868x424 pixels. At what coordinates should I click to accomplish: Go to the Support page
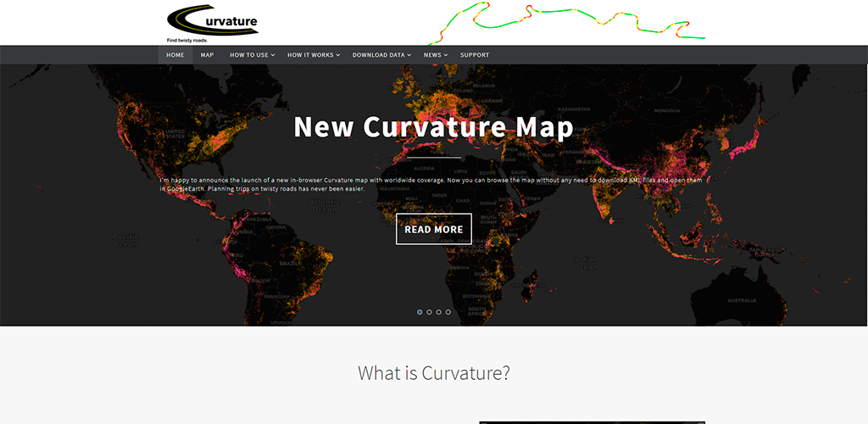475,55
